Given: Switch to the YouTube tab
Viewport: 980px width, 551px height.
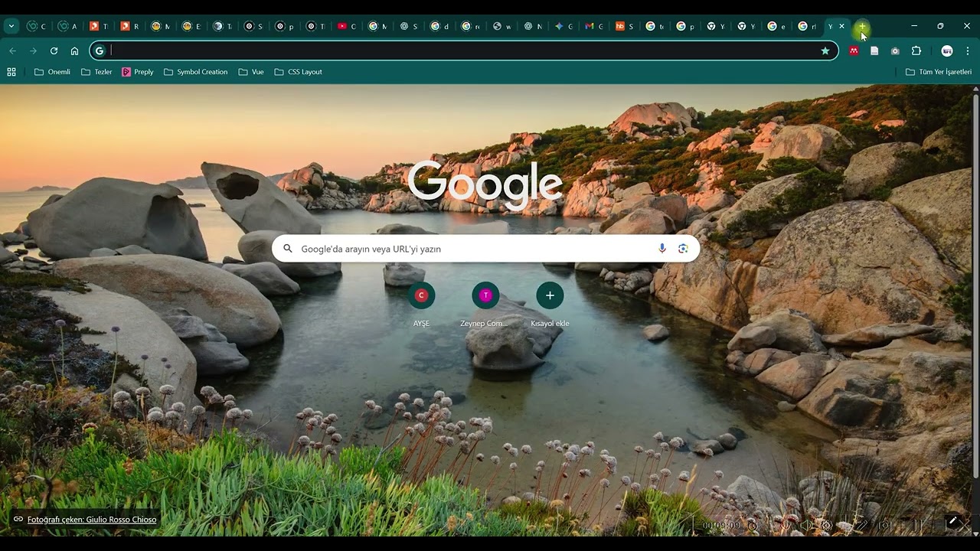Looking at the screenshot, I should [x=347, y=26].
